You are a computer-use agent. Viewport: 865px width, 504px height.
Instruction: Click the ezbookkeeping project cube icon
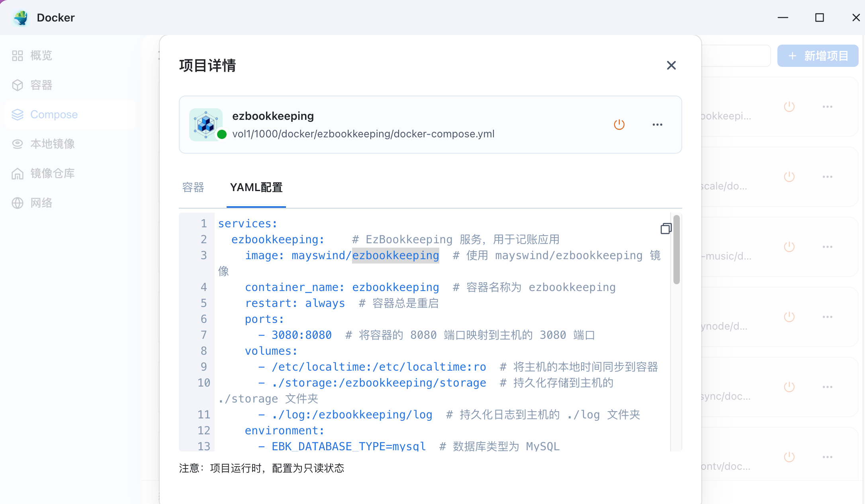point(206,124)
